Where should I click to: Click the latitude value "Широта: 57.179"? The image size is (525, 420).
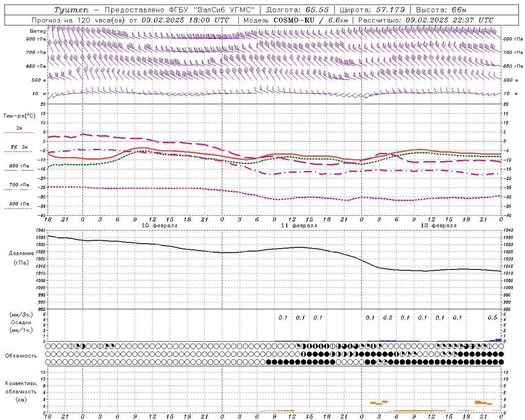point(372,10)
